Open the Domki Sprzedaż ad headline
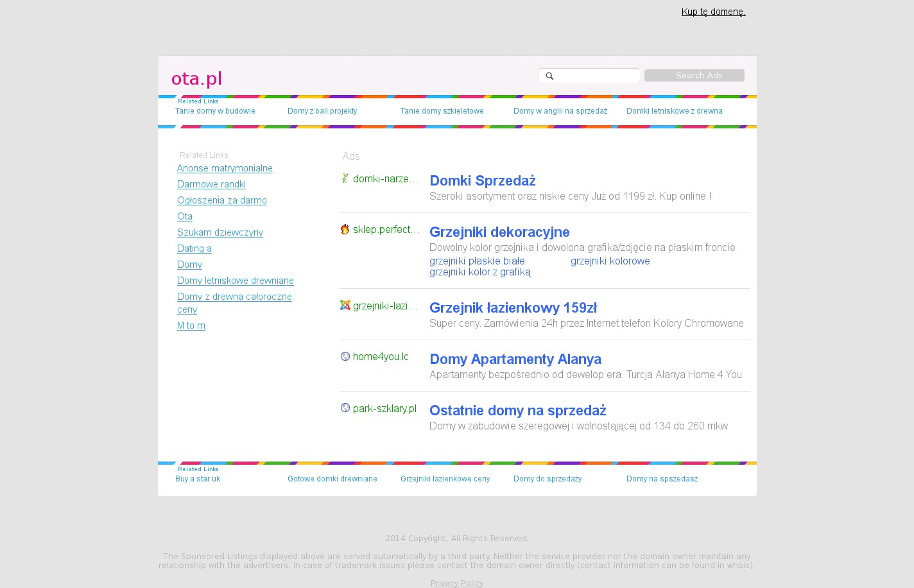914x588 pixels. (482, 180)
